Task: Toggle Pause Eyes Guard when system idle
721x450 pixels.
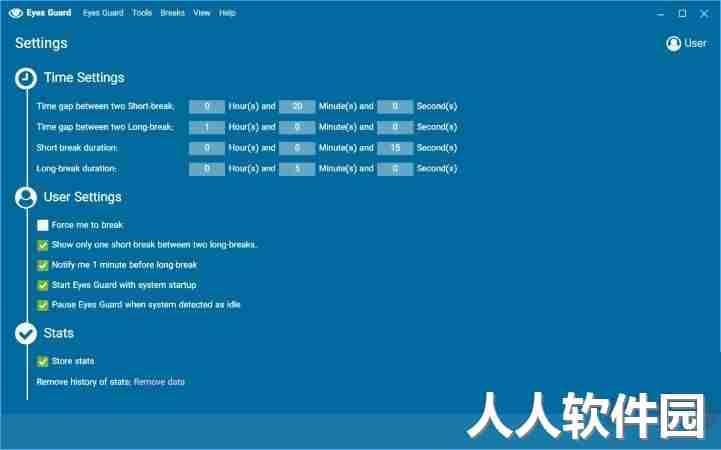Action: click(43, 305)
